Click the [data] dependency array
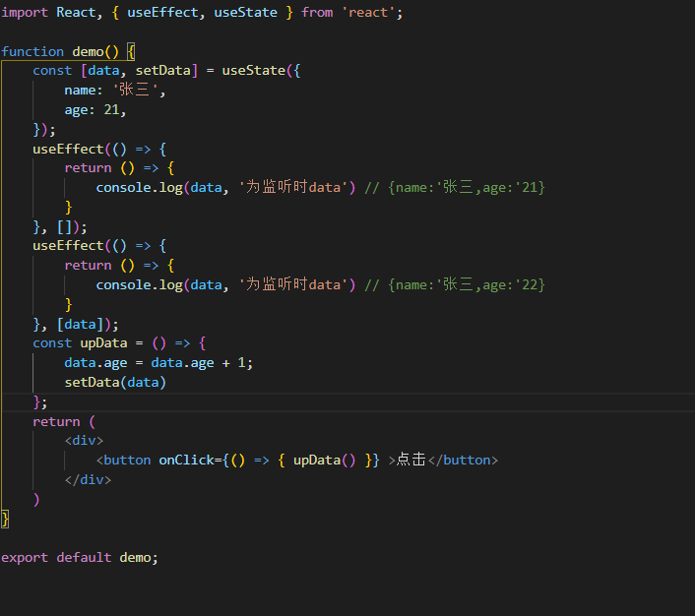This screenshot has height=616, width=695. (80, 325)
